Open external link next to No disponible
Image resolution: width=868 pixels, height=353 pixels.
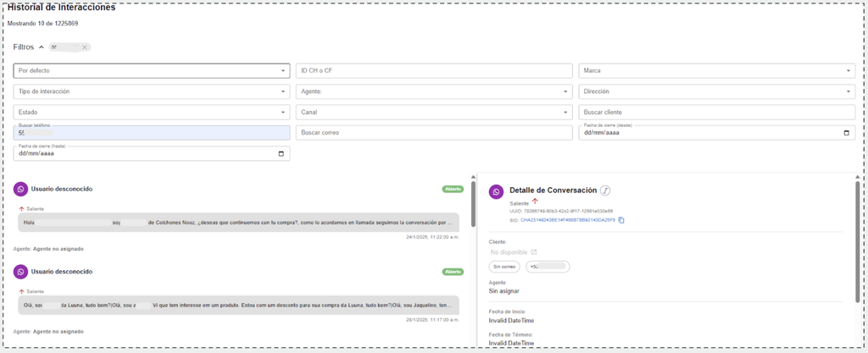[x=533, y=252]
